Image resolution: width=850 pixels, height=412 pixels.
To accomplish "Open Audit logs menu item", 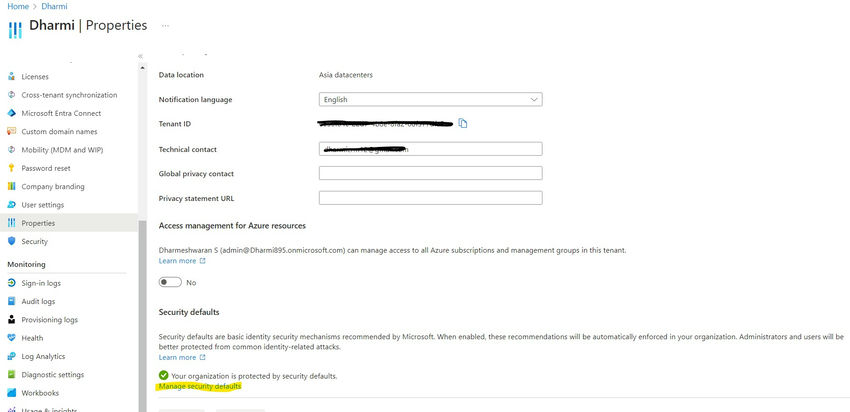I will [38, 301].
